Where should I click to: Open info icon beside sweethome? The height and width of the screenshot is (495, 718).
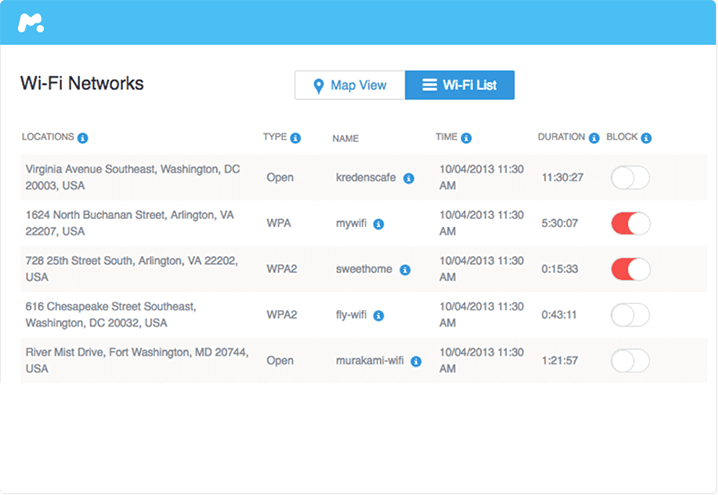[x=405, y=270]
